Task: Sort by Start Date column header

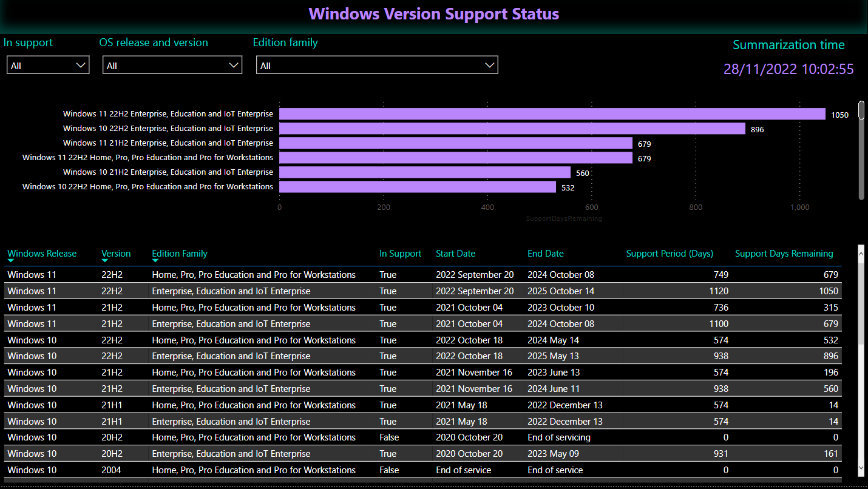Action: pos(455,254)
